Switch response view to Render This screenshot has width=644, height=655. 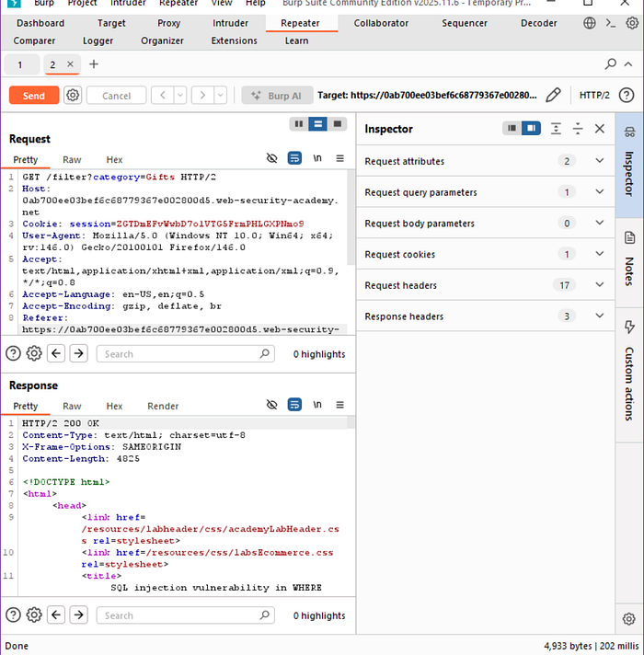[x=163, y=406]
